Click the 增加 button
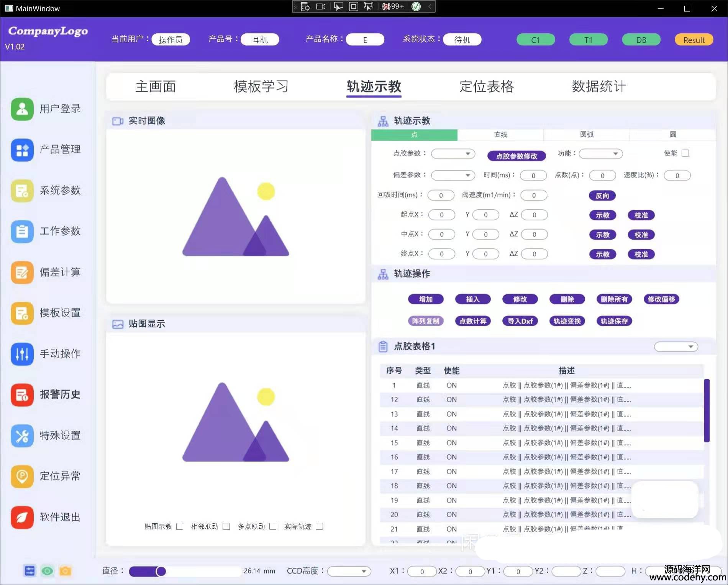Screen dimensions: 728x585 coord(426,299)
